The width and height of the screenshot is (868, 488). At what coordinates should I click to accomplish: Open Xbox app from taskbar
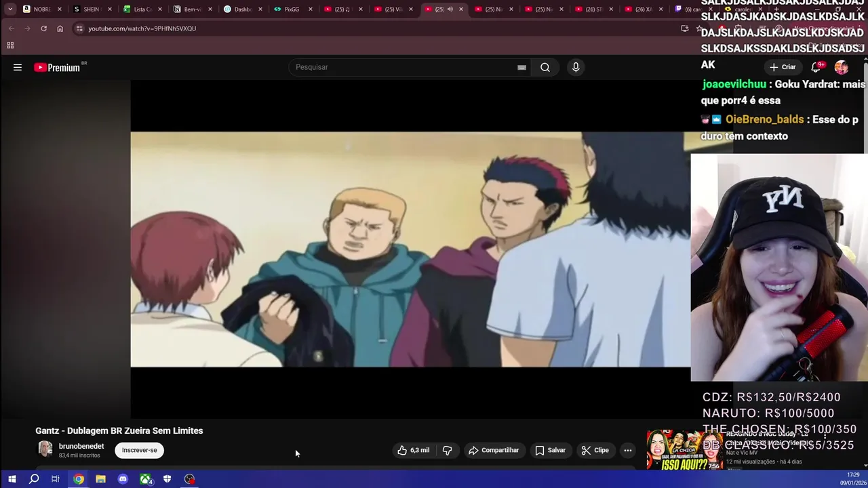[145, 479]
